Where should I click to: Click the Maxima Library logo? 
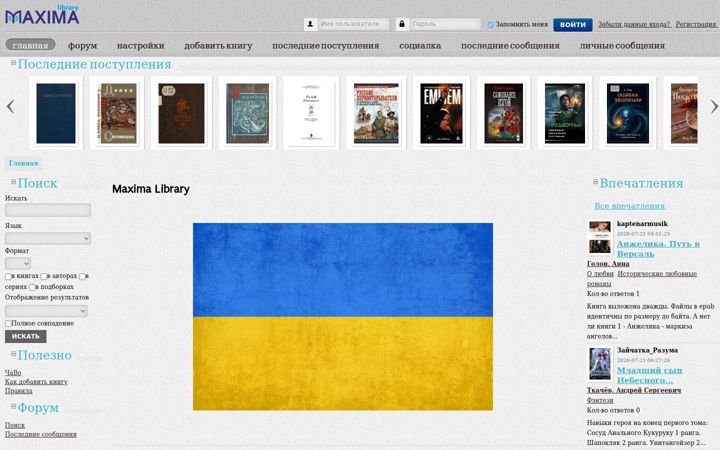42,15
